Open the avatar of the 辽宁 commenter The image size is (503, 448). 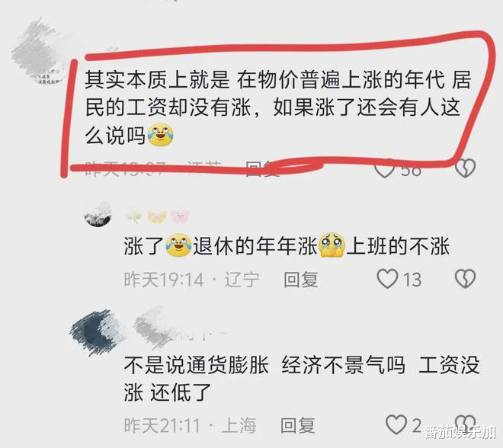[98, 214]
